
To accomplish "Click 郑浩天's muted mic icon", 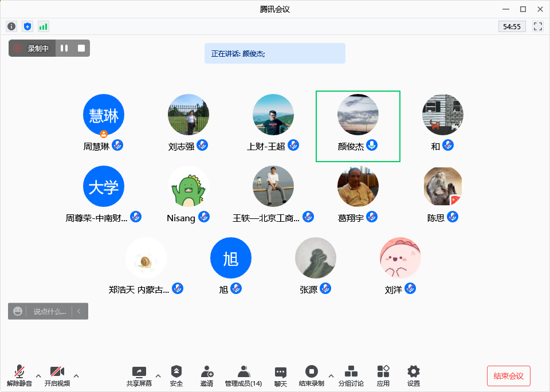I will coord(178,288).
